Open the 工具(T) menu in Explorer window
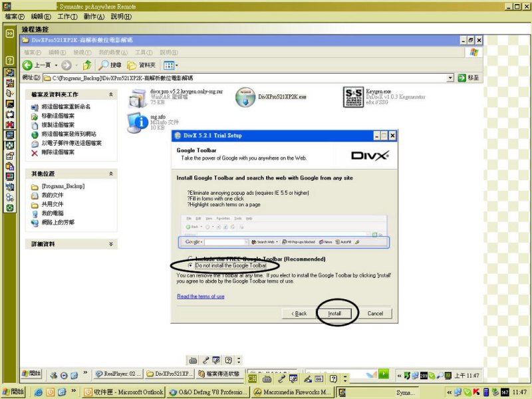This screenshot has height=399, width=532. point(144,53)
